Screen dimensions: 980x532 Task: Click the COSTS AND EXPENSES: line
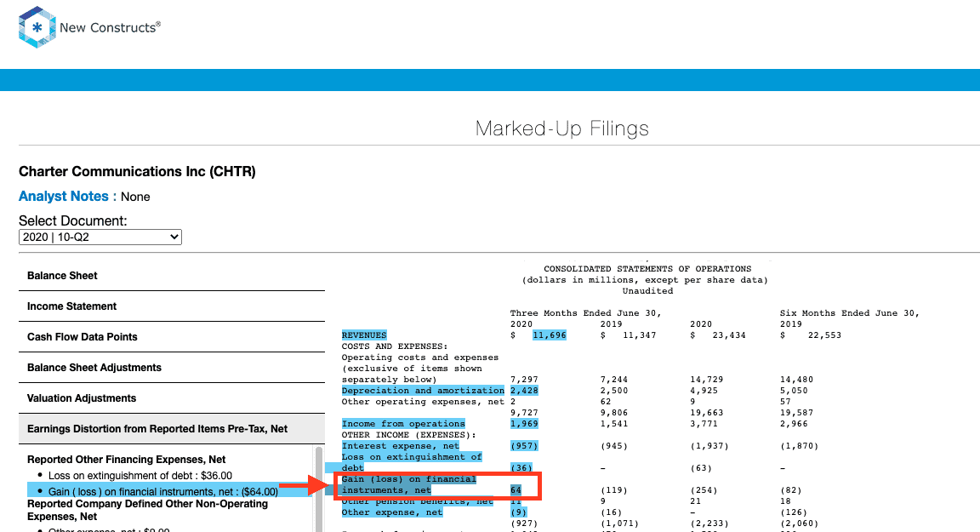(x=395, y=346)
